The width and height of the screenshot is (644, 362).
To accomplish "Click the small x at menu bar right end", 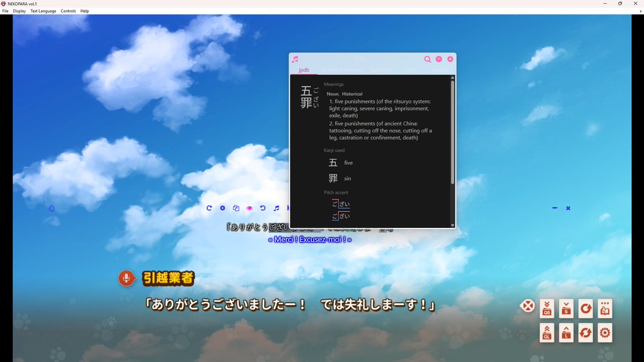I will tap(641, 11).
